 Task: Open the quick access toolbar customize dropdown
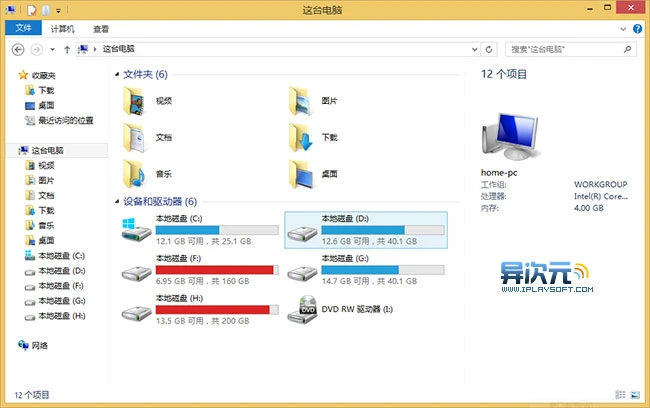click(58, 10)
